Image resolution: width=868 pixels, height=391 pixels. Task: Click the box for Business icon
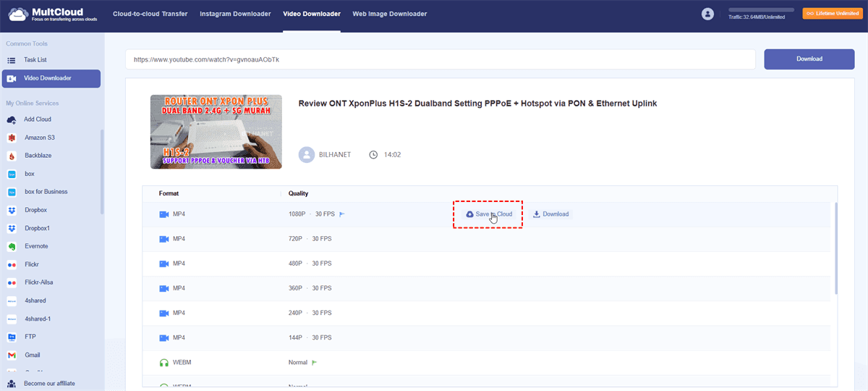(x=12, y=192)
